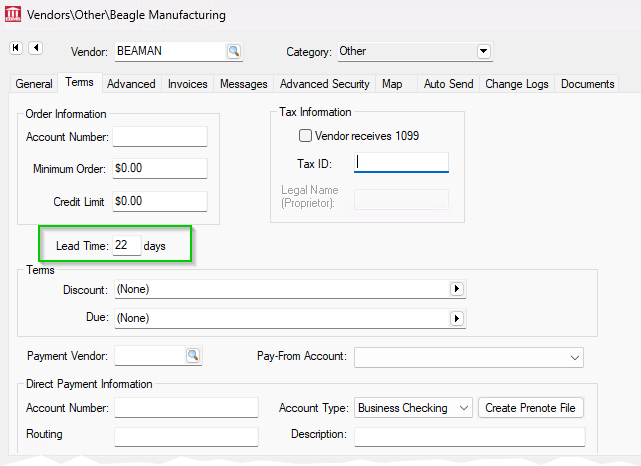Click the Tax ID input field

click(401, 163)
